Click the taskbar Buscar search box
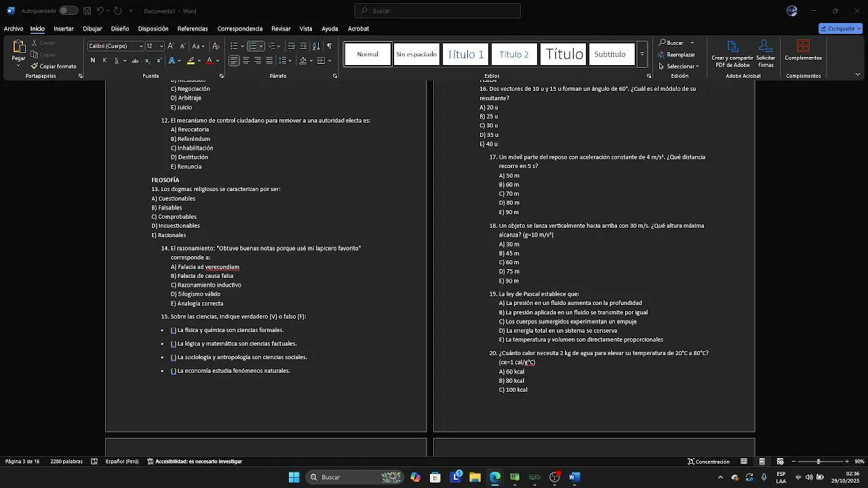 point(354,477)
